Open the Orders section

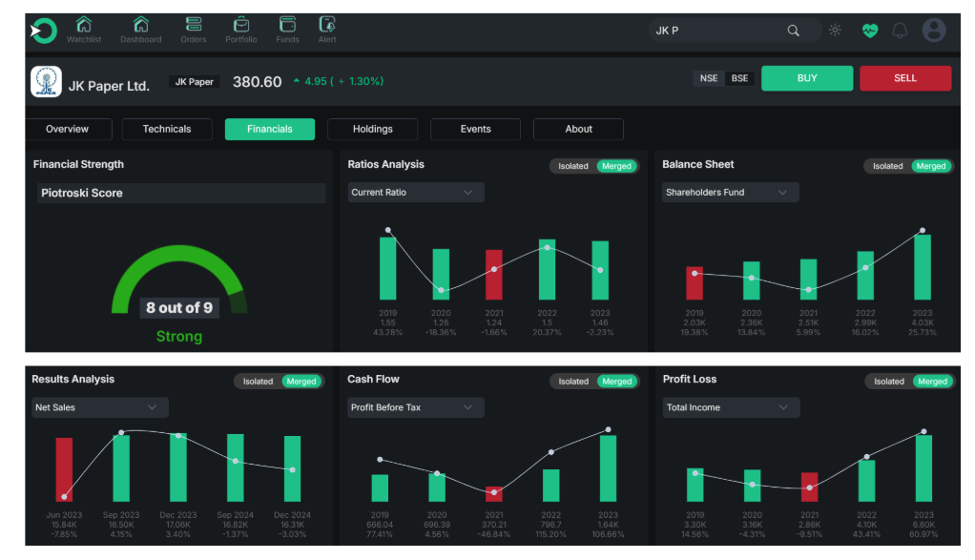point(194,30)
